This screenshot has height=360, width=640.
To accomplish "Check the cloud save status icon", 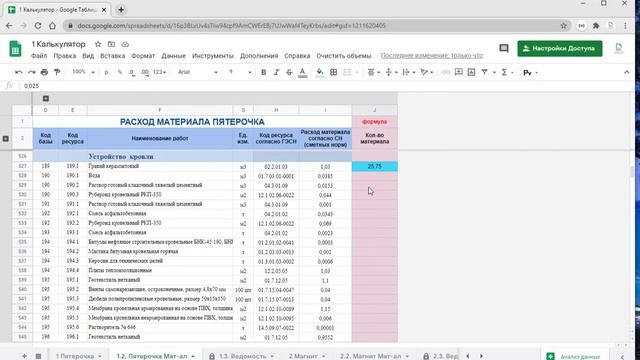I will [x=125, y=44].
